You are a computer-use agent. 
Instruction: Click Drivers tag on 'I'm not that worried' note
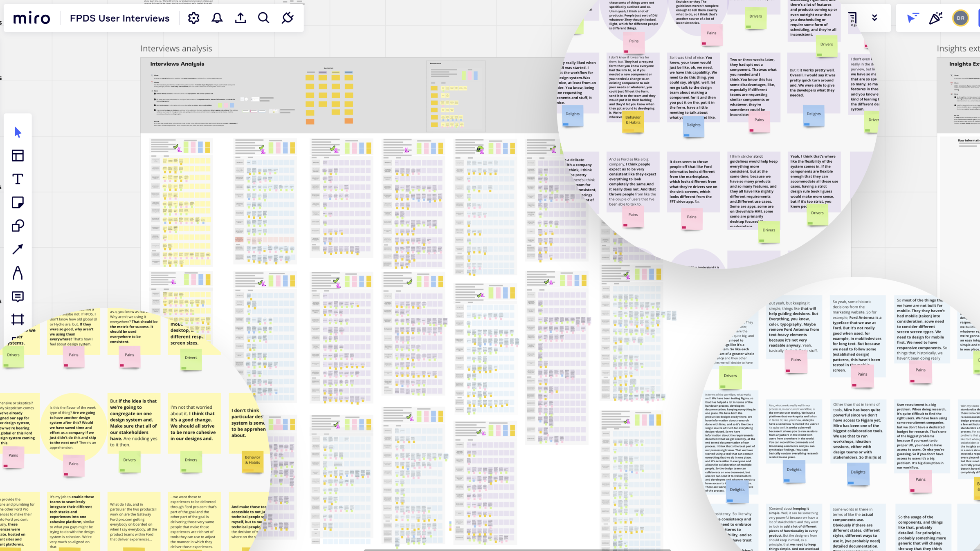tap(191, 461)
